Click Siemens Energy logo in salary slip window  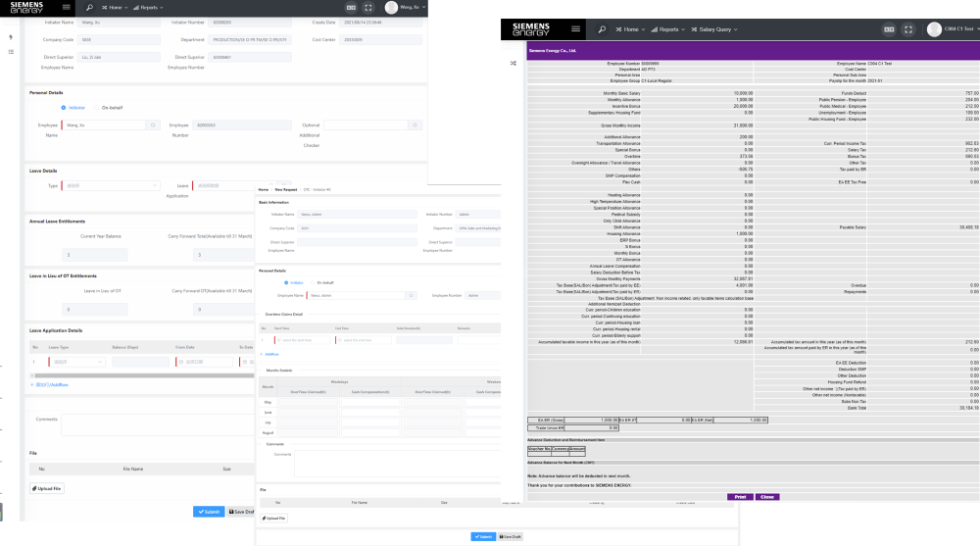pyautogui.click(x=530, y=29)
